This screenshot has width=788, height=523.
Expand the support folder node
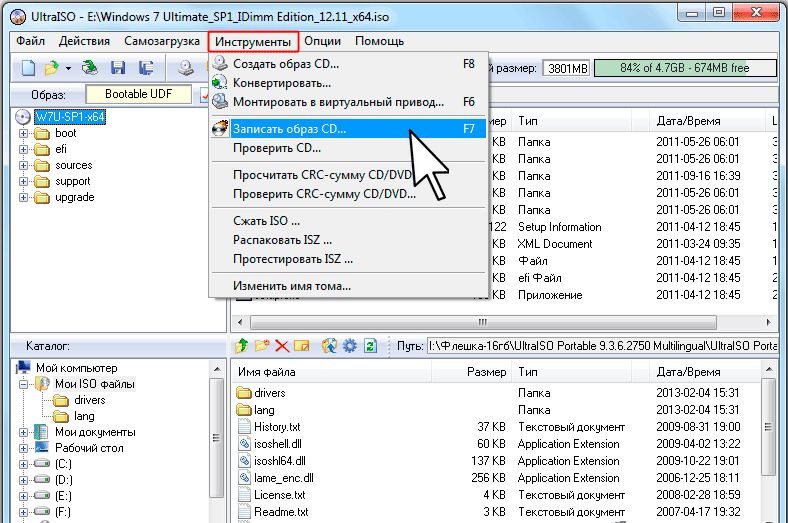click(23, 181)
